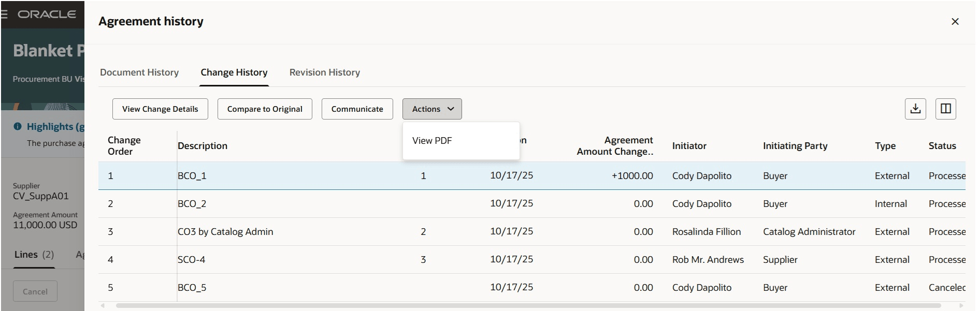This screenshot has width=980, height=311.
Task: Click the download/export table icon
Action: [x=915, y=109]
